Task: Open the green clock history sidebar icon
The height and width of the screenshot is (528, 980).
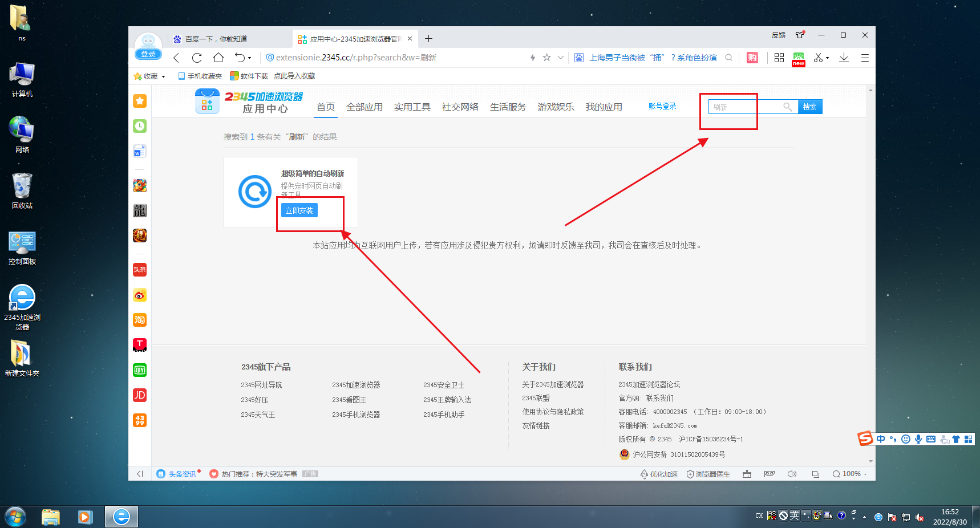Action: [140, 126]
